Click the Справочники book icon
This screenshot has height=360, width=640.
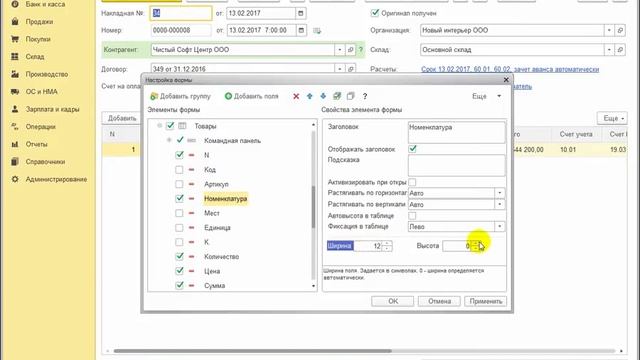(15, 162)
